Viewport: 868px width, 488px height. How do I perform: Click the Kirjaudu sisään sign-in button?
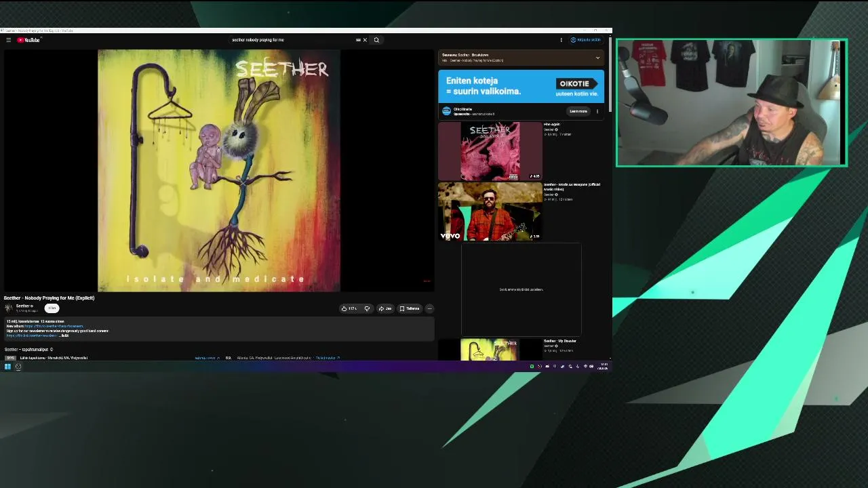[x=585, y=40]
